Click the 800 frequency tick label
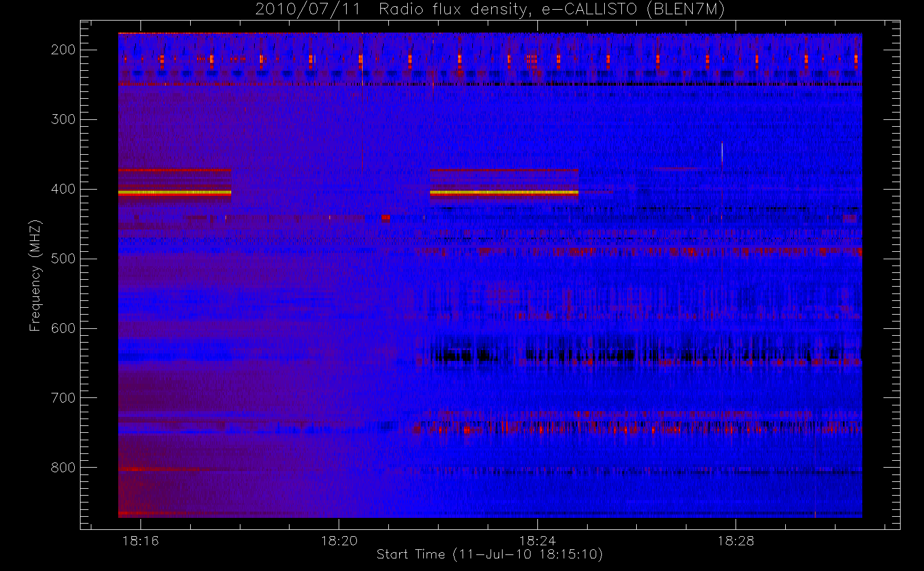The width and height of the screenshot is (924, 571). 63,468
